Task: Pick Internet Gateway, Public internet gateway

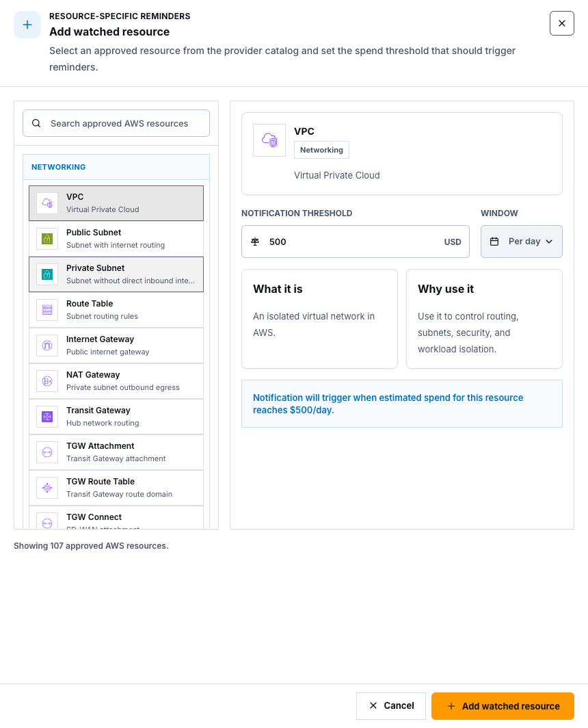Action: coord(116,346)
